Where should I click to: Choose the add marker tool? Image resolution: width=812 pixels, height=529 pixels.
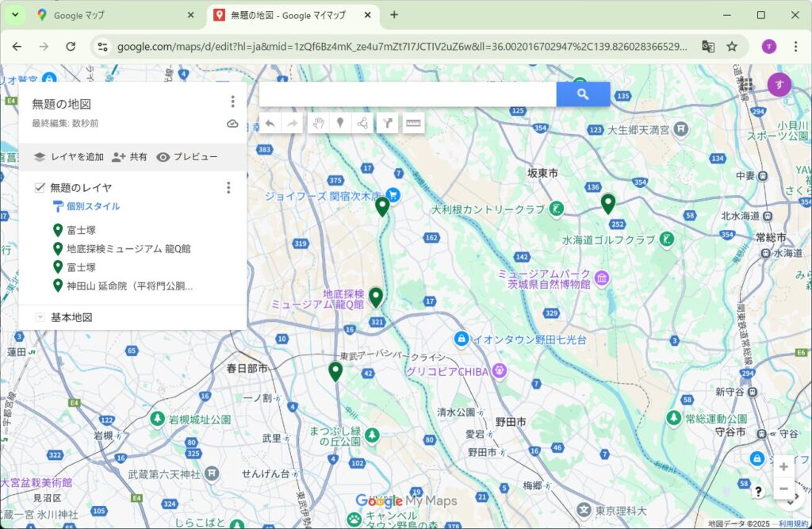pos(340,123)
